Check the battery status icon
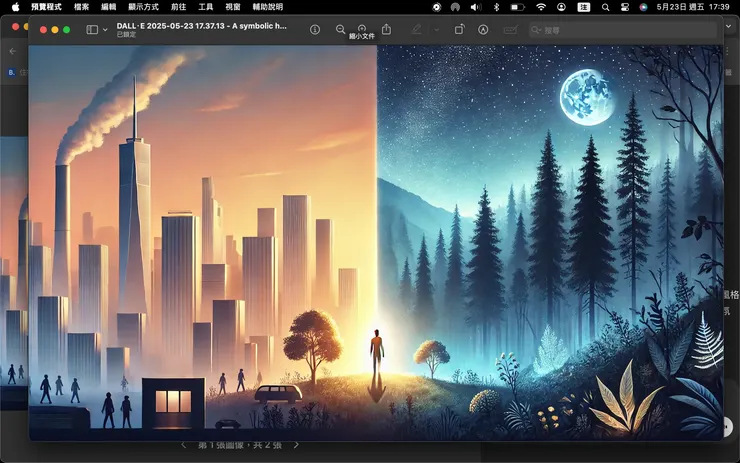The height and width of the screenshot is (463, 740). tap(518, 7)
